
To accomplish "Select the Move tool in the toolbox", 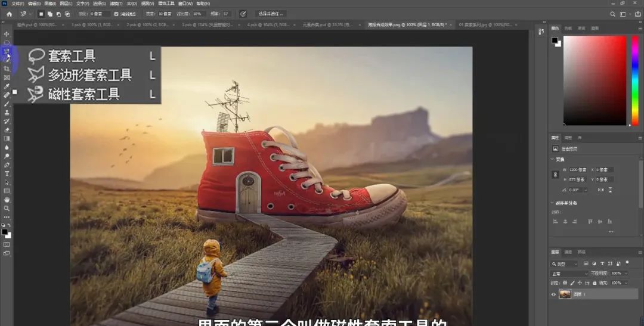I will (7, 33).
